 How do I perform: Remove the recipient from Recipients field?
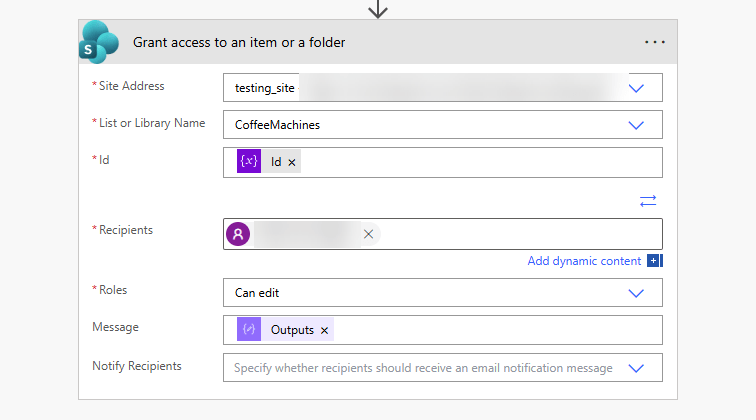(x=368, y=234)
